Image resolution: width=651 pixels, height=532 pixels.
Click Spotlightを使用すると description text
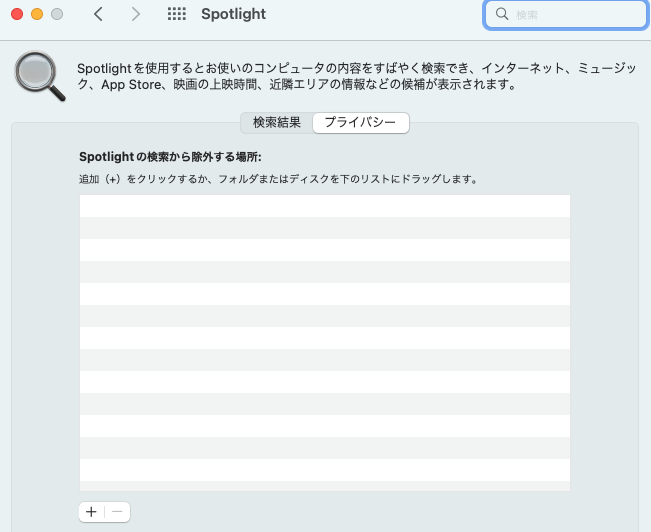pyautogui.click(x=357, y=76)
